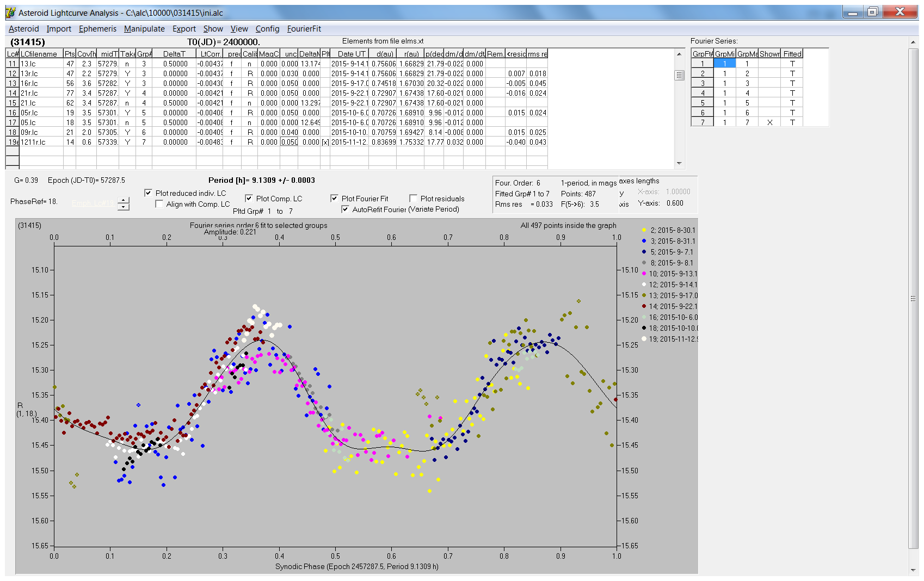Select row 13 with file 16r.lc

pos(276,83)
